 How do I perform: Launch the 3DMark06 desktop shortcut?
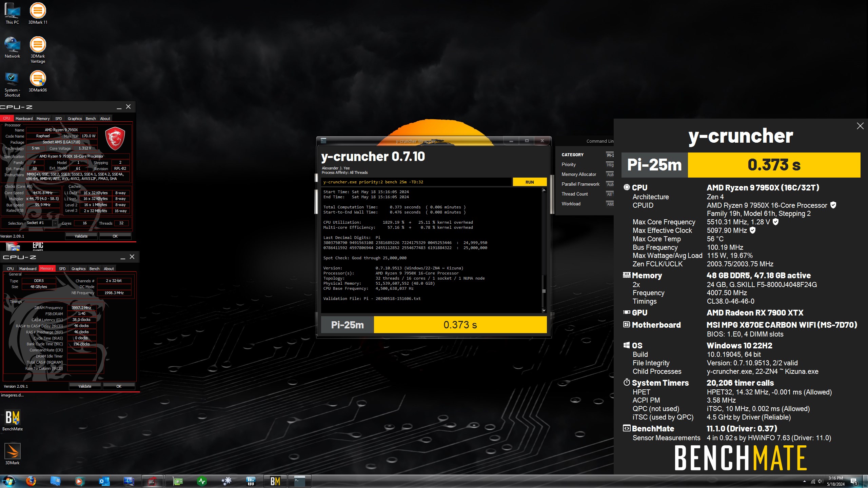tap(38, 81)
